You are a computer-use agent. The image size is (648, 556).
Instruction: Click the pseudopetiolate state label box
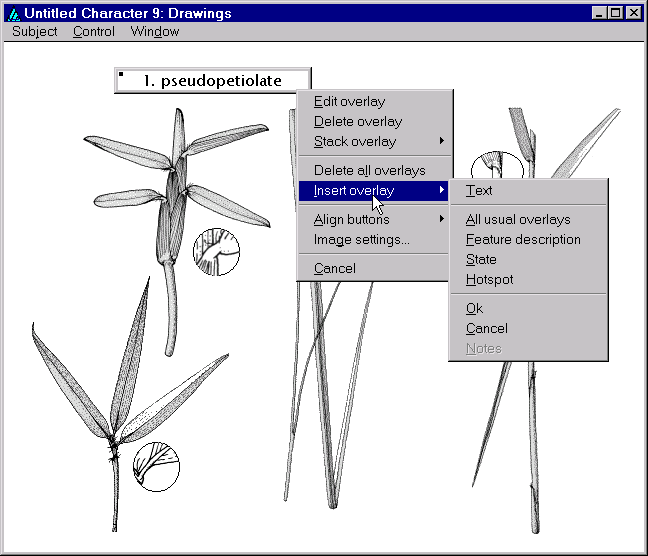pyautogui.click(x=212, y=81)
